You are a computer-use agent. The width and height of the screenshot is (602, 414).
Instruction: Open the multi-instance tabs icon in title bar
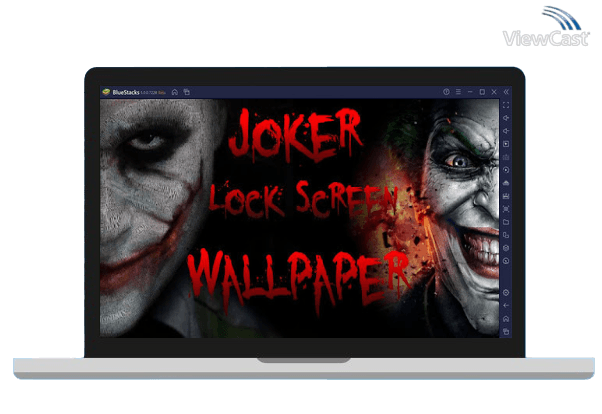187,92
